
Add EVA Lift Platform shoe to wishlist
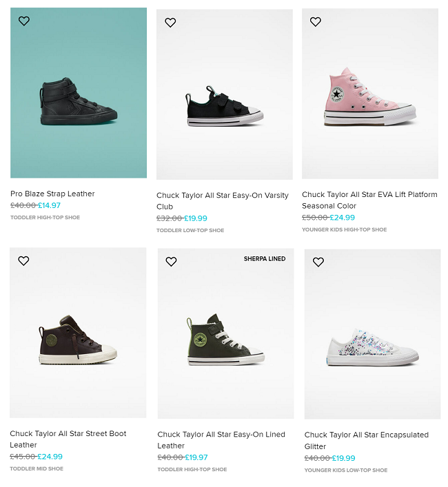(x=316, y=22)
